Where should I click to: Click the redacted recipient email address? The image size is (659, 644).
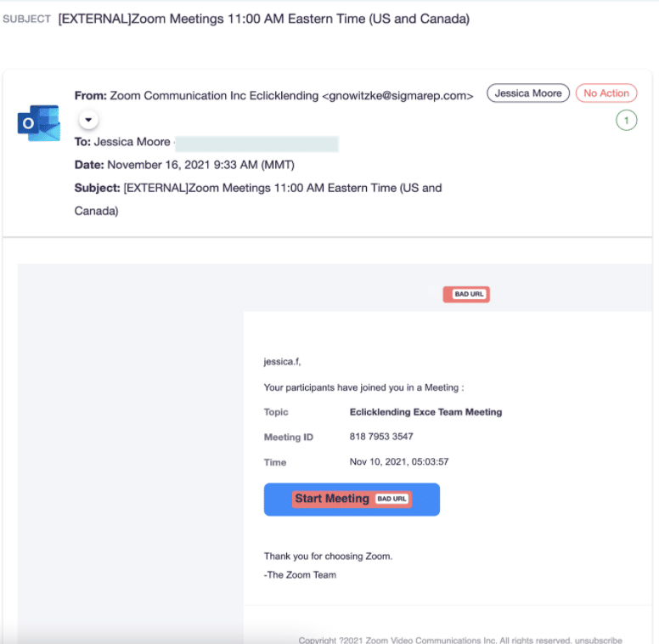[256, 144]
